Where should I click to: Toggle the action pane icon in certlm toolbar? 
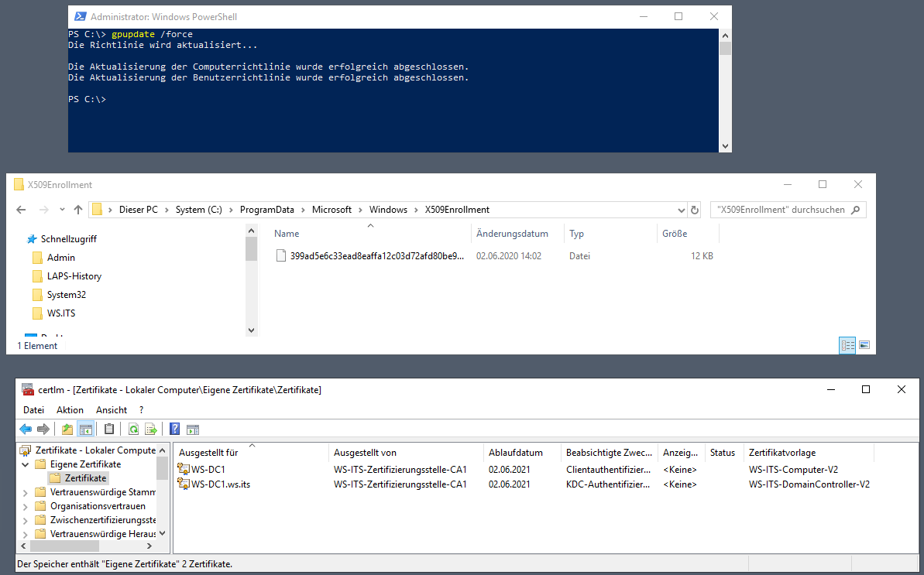coord(193,429)
